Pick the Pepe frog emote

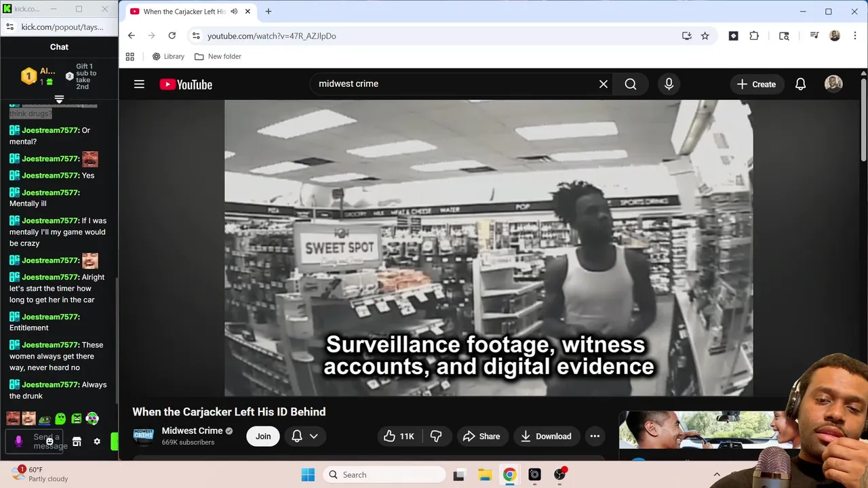[45, 419]
